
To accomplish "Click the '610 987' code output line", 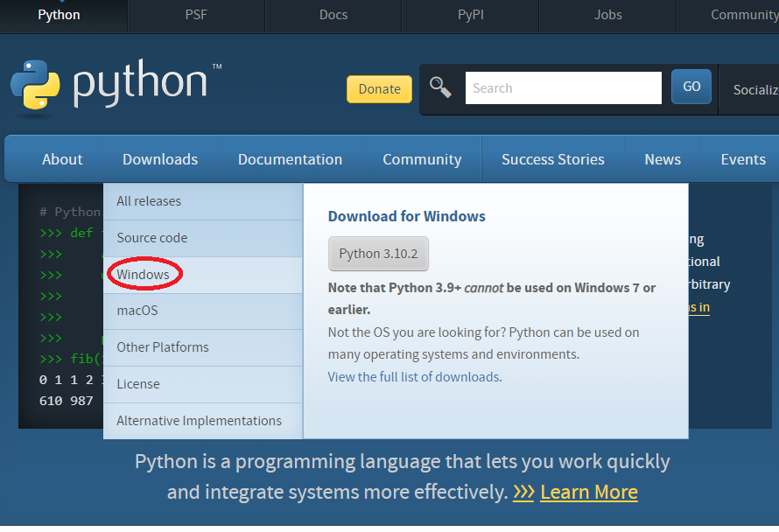I will point(66,401).
